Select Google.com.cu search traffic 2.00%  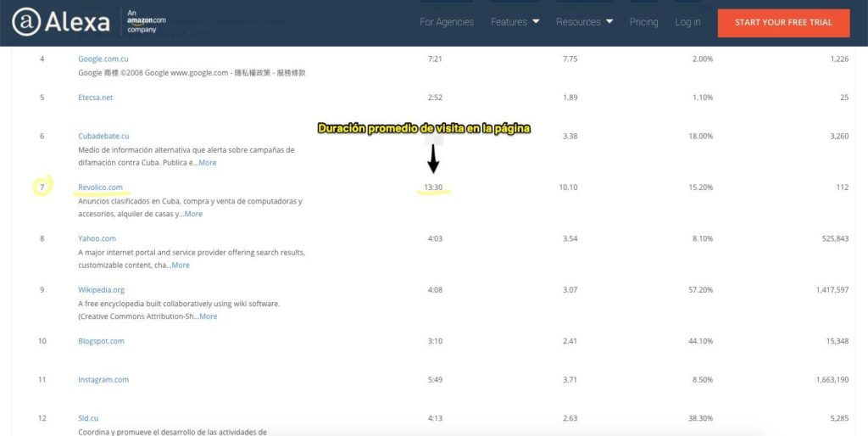(x=703, y=59)
